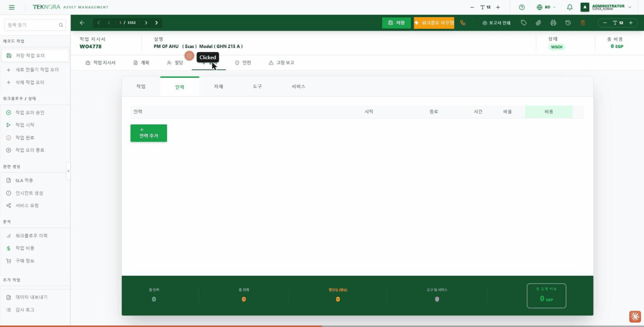Screen dimensions: 644x327
Task: Click work order number WO4778
Action: pyautogui.click(x=91, y=46)
